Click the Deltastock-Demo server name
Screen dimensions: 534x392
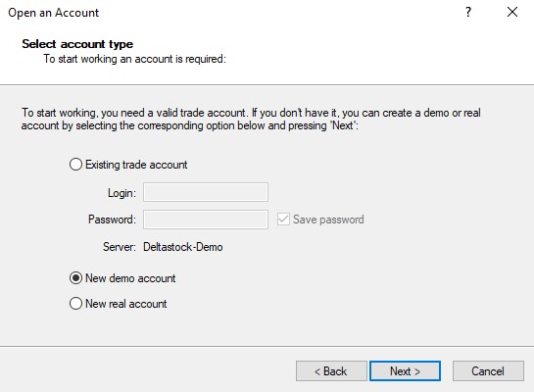tap(183, 247)
